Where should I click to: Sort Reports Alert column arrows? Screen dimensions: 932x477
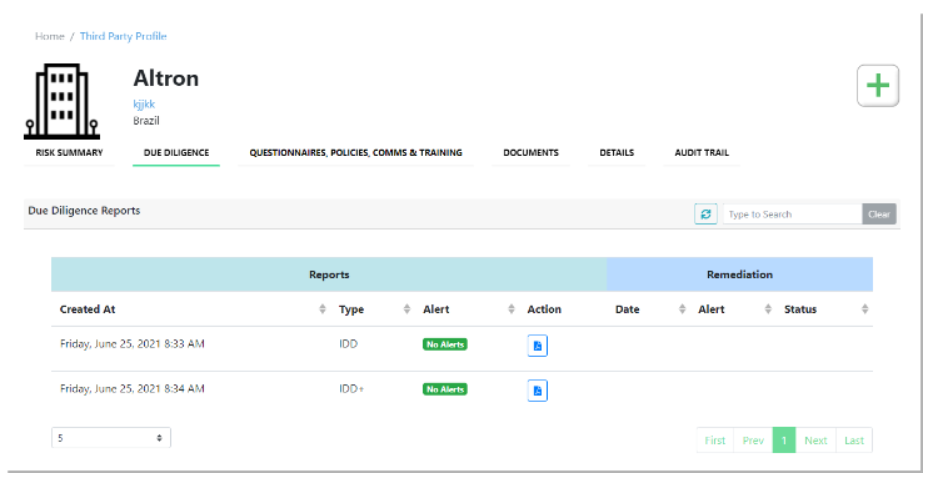[x=511, y=309]
